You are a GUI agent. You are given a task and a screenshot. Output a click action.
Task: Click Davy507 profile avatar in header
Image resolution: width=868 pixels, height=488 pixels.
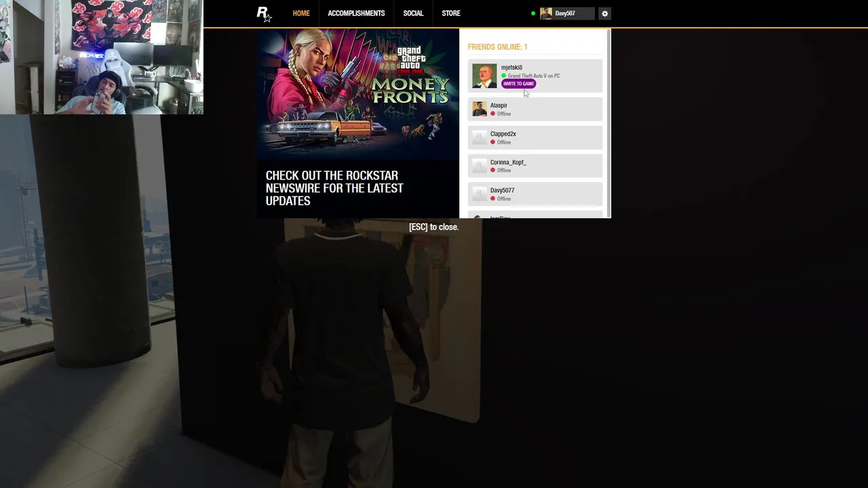click(x=546, y=14)
